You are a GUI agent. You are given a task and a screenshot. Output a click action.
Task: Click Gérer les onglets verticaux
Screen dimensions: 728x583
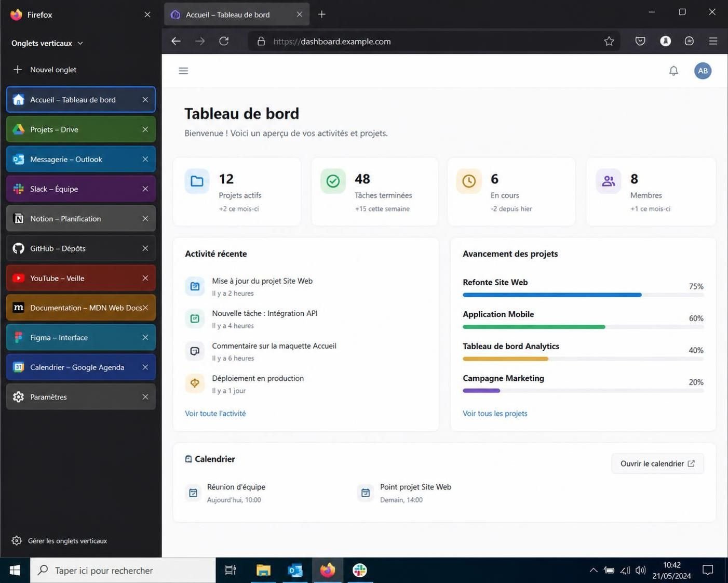pyautogui.click(x=60, y=541)
